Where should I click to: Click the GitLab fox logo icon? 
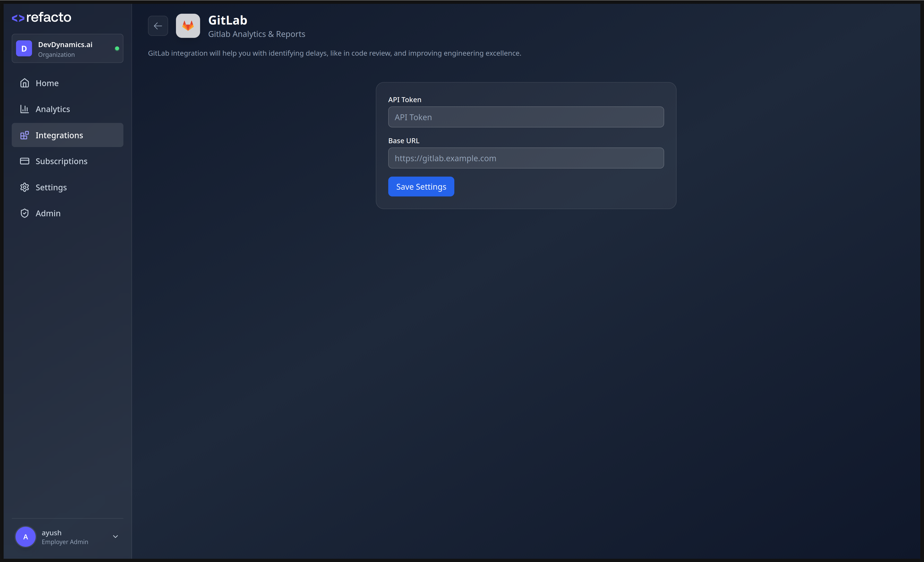(188, 26)
